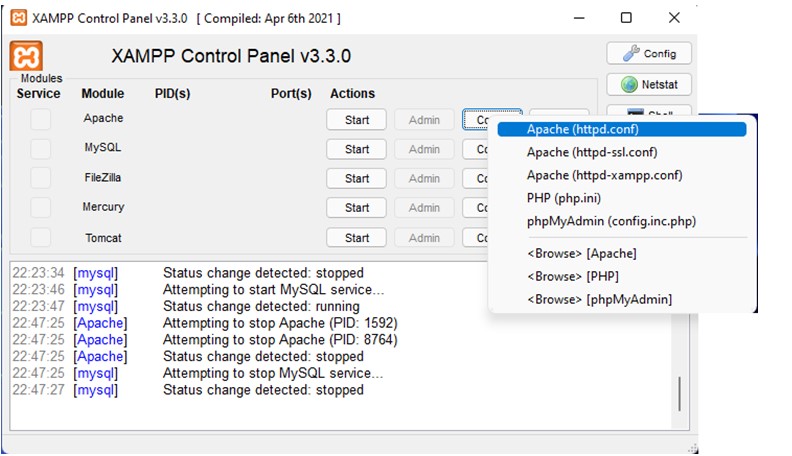
Task: Click the log panel vertical scrollbar thumb
Action: [x=679, y=393]
